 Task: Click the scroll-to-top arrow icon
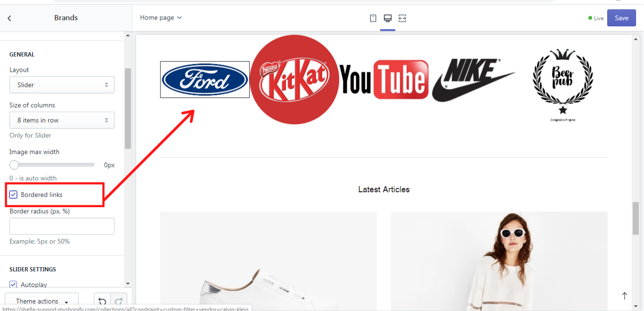tap(624, 296)
